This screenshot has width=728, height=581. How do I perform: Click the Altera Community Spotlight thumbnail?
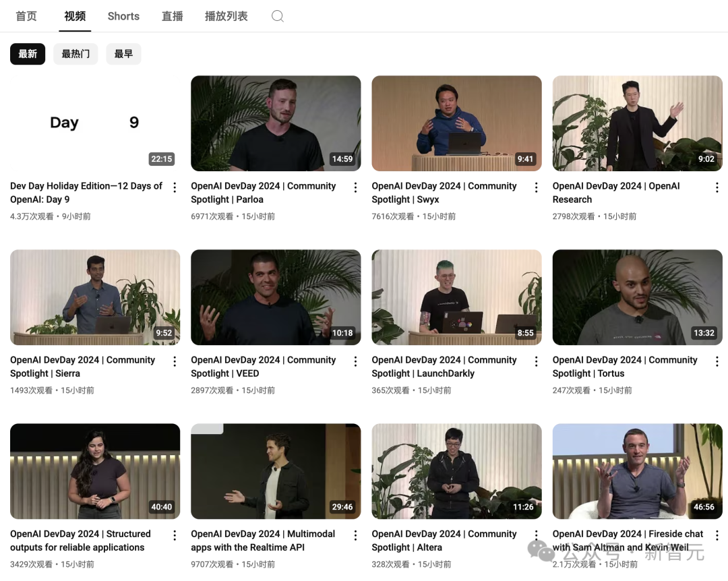(456, 471)
